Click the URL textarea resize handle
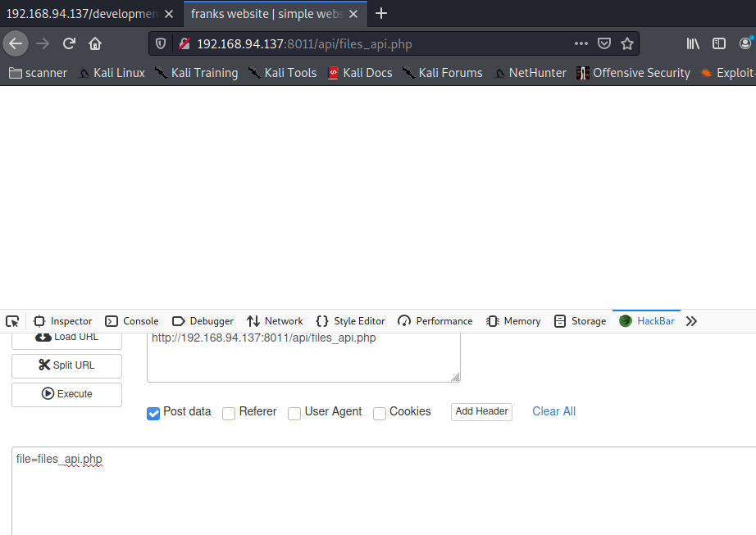 pos(455,377)
